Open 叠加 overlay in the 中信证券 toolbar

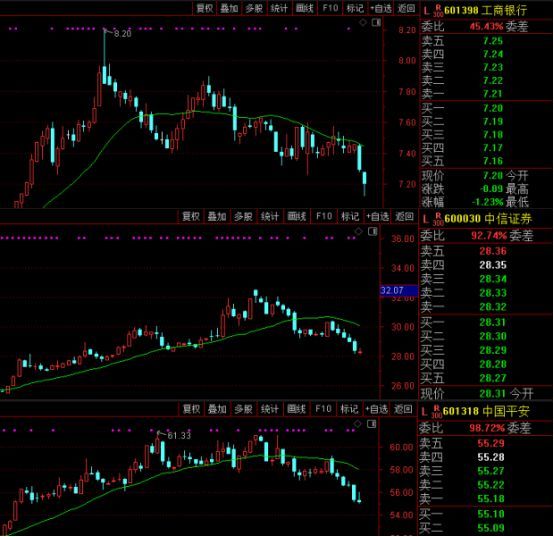pyautogui.click(x=217, y=216)
